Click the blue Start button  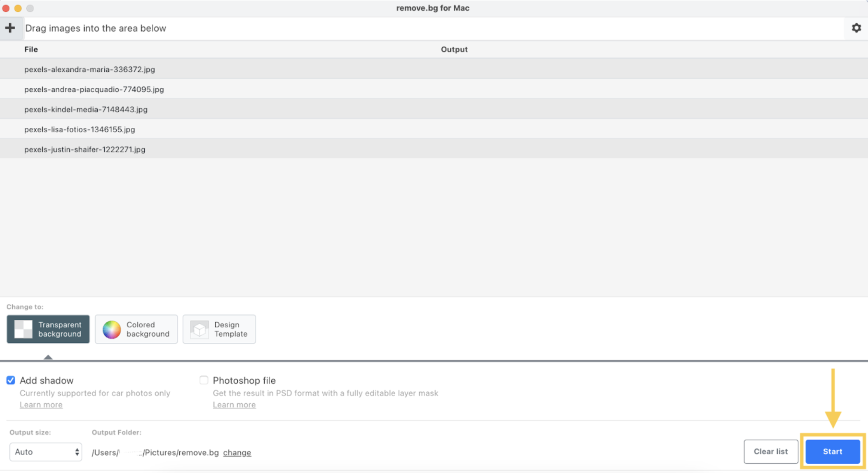coord(833,452)
